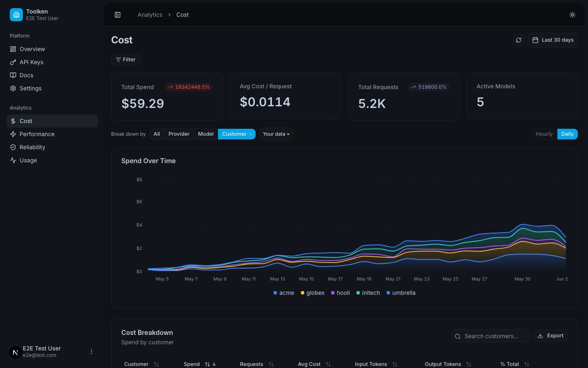Screen dimensions: 588x368
Task: Open Settings from the sidebar
Action: (x=52, y=88)
